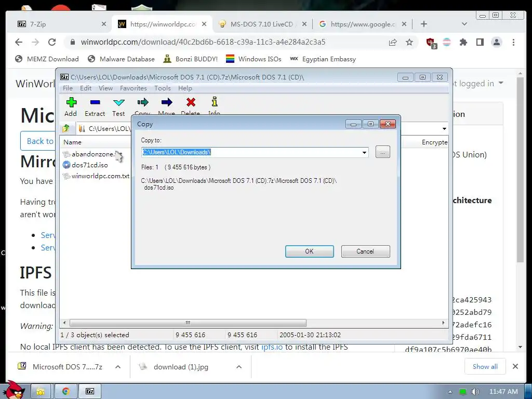Click the 7-Zip horizontal scrollbar thumb
The image size is (532, 399).
click(188, 323)
